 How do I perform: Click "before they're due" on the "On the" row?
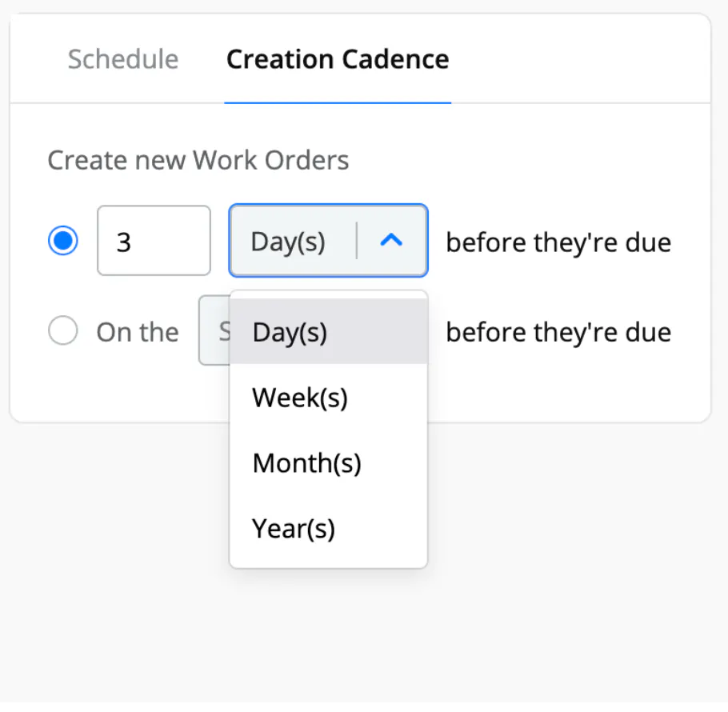tap(558, 331)
